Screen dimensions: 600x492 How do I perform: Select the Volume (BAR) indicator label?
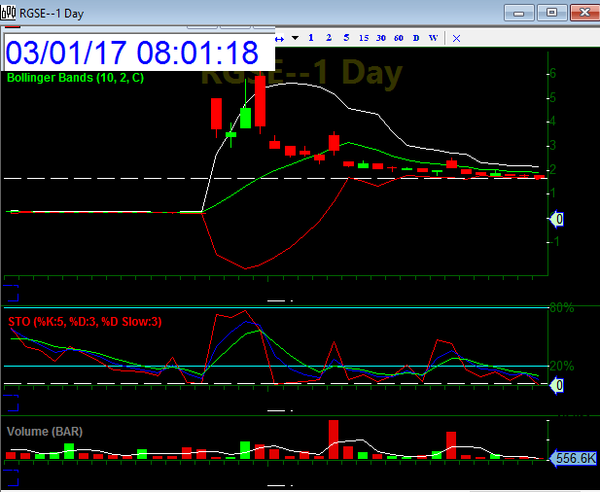click(44, 431)
